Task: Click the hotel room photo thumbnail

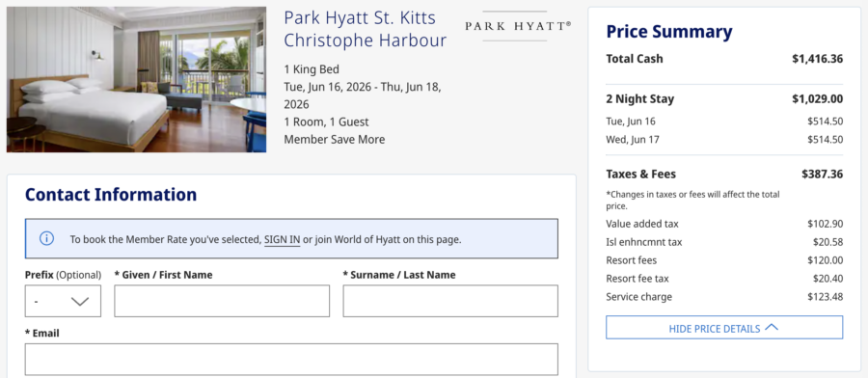Action: [136, 79]
